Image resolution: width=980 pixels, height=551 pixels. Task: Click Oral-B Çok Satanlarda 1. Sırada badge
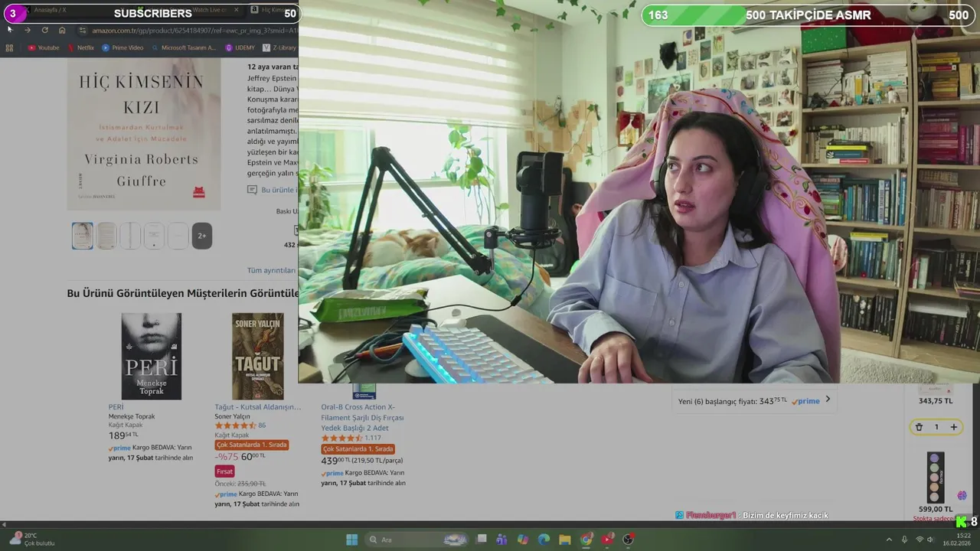coord(358,449)
